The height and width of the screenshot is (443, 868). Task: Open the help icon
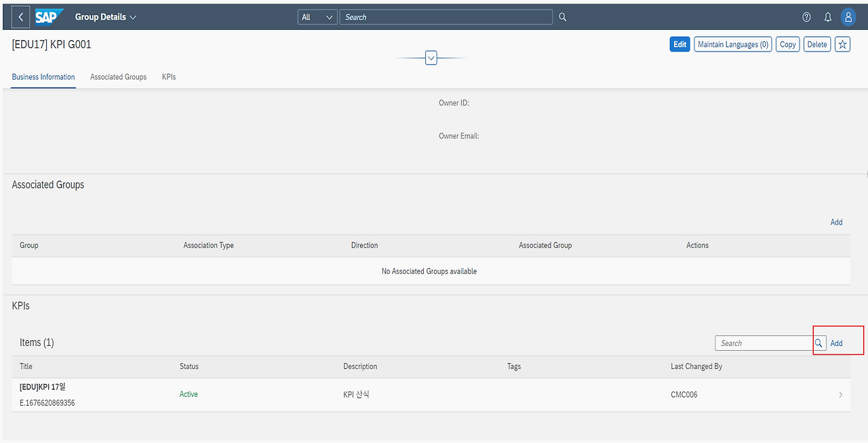pyautogui.click(x=806, y=16)
